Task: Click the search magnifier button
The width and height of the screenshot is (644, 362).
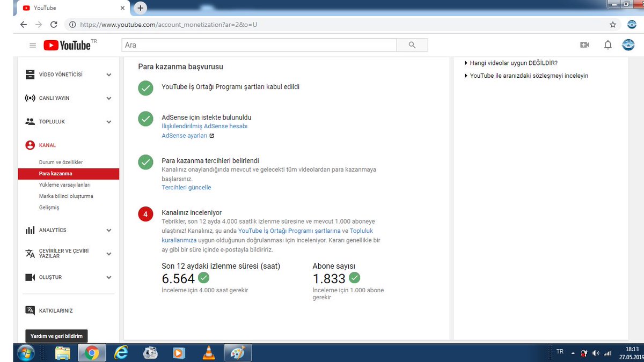Action: pyautogui.click(x=412, y=45)
